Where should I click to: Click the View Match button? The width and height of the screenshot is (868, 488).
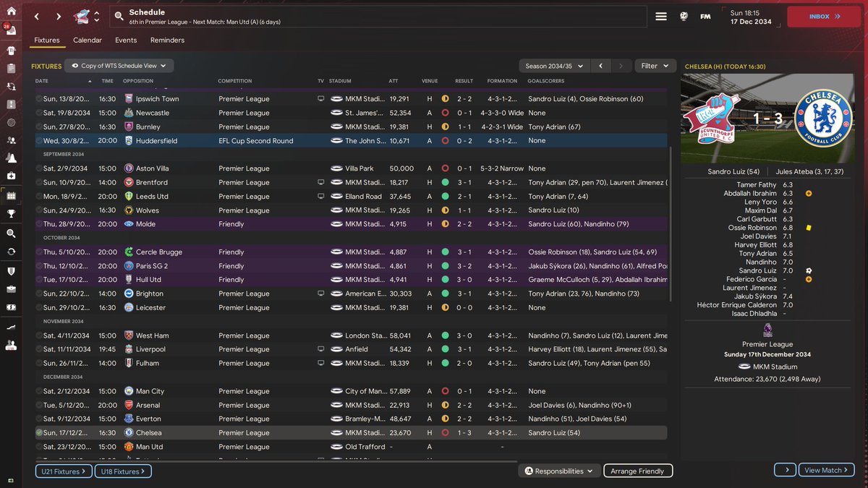pyautogui.click(x=827, y=470)
